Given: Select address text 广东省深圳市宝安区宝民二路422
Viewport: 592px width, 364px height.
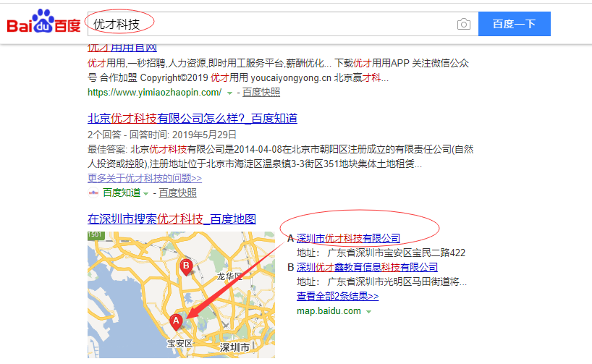Looking at the screenshot, I should coord(396,253).
